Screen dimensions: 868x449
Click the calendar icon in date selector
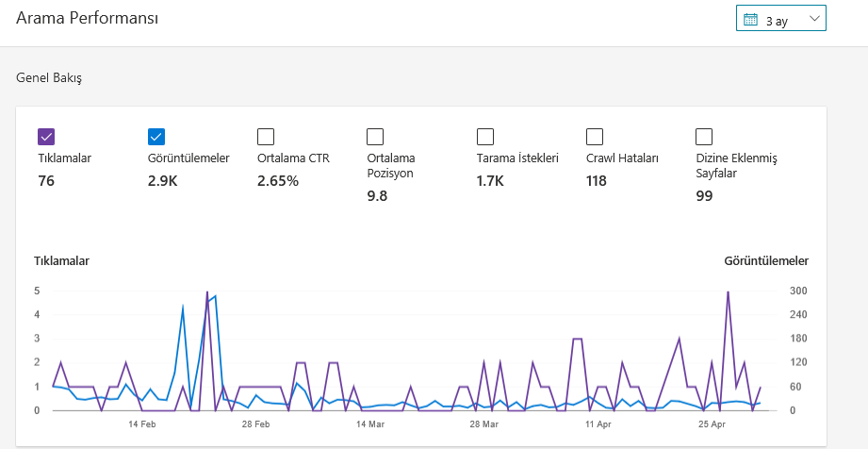(750, 20)
